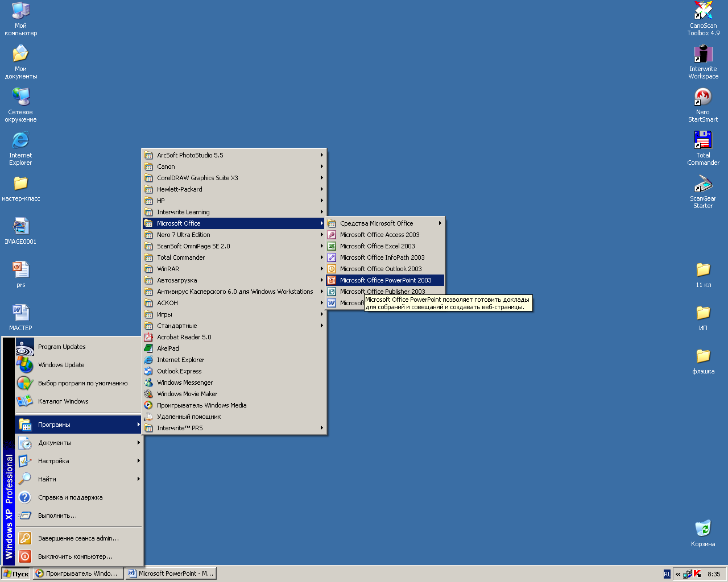Open Каталог Windows entry
The height and width of the screenshot is (582, 728).
(78, 401)
